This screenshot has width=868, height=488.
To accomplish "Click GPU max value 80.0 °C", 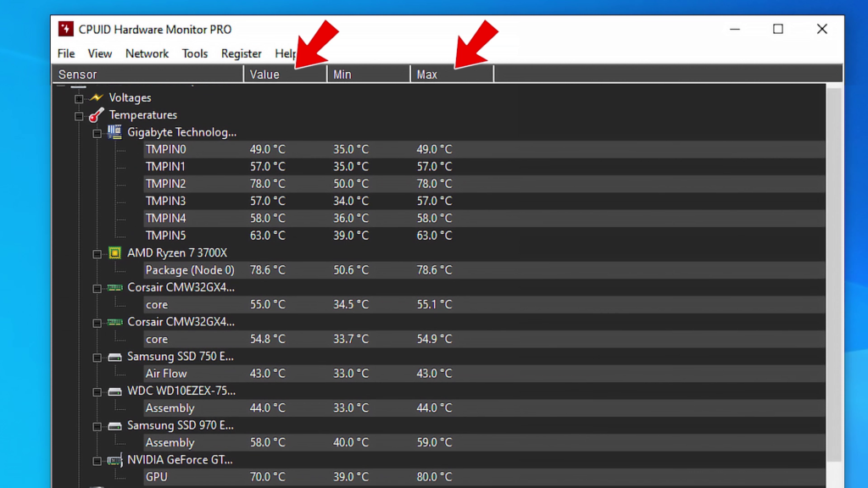I will coord(435,477).
